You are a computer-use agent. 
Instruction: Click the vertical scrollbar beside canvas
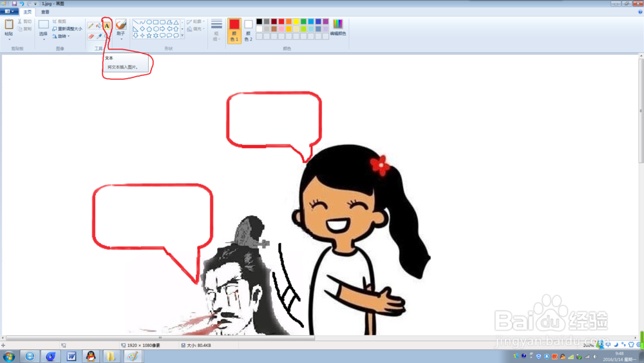pos(641,111)
